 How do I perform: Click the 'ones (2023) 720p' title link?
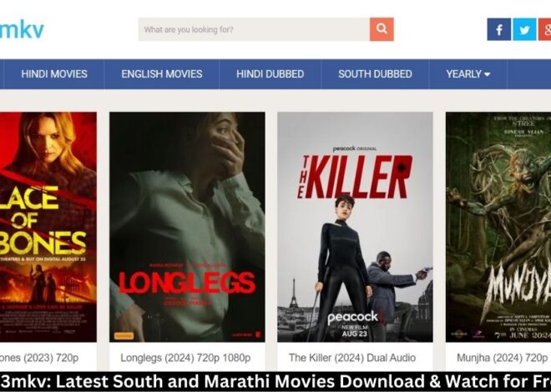(39, 358)
